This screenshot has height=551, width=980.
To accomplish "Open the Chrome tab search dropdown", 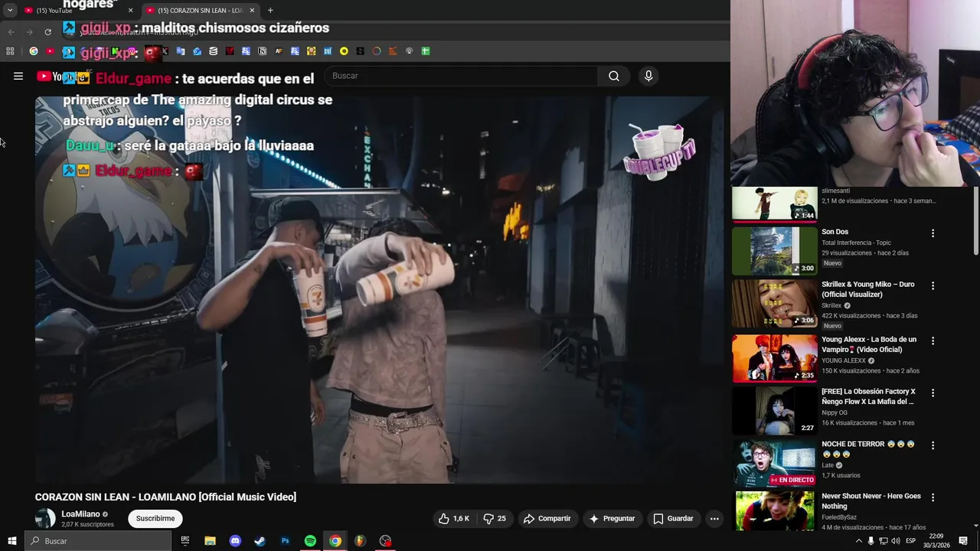I will (10, 10).
